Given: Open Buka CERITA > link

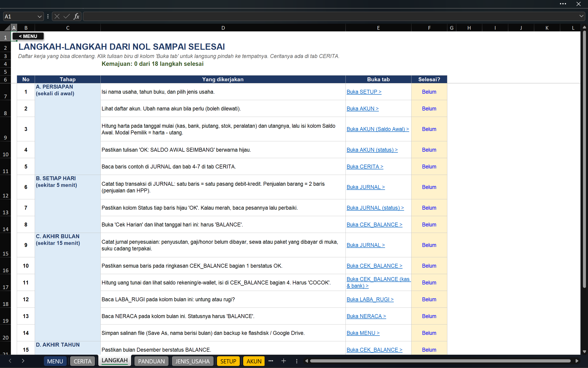Looking at the screenshot, I should (365, 166).
